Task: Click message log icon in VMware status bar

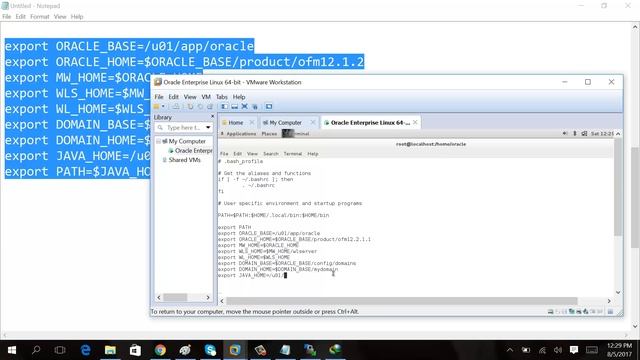Action: 610,312
